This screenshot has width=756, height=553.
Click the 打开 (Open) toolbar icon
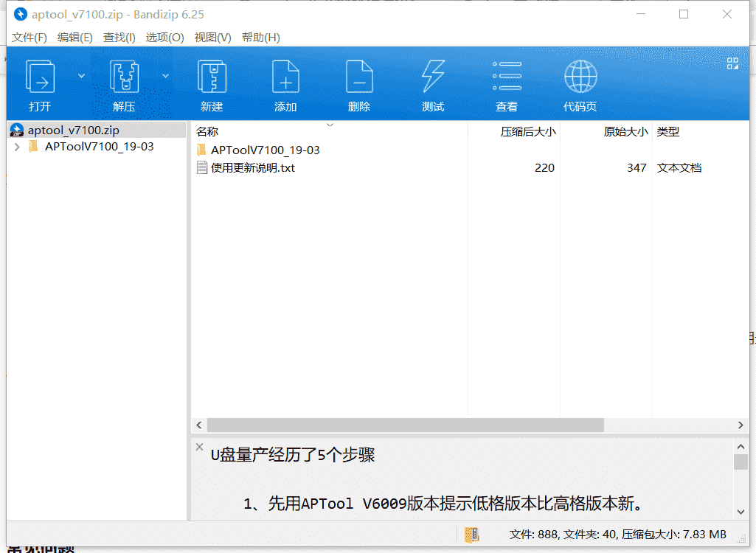click(x=40, y=76)
